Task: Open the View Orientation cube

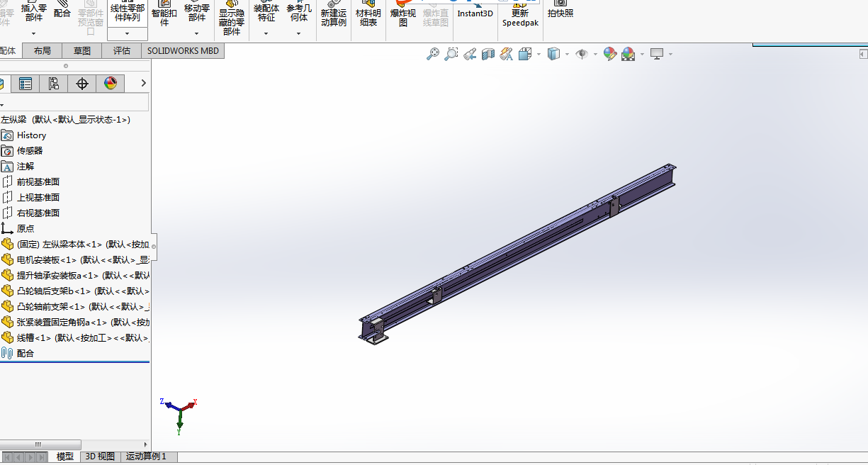Action: tap(525, 54)
